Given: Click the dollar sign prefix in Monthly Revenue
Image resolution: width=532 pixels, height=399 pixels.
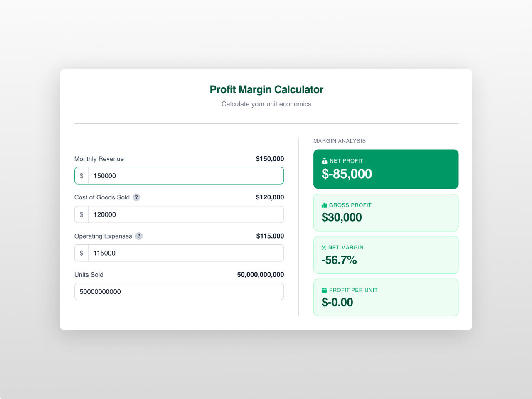Looking at the screenshot, I should 81,176.
